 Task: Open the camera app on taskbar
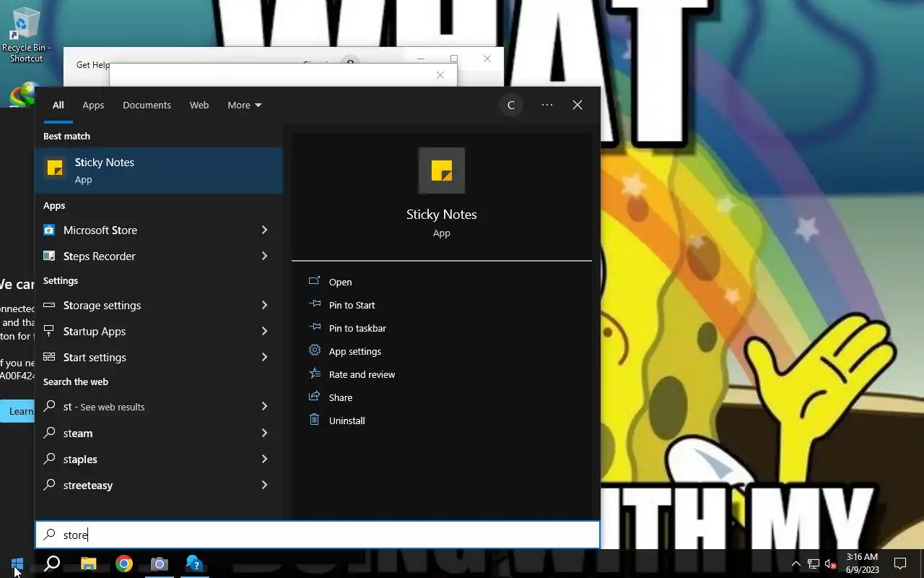pos(159,564)
